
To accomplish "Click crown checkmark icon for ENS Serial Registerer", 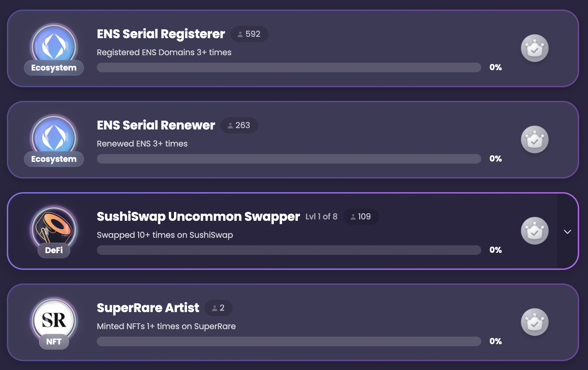I will point(534,48).
